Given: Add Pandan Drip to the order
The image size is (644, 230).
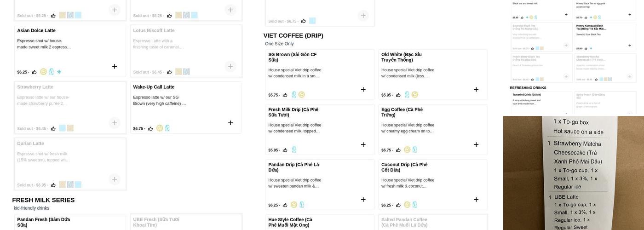Looking at the screenshot, I should tap(363, 200).
